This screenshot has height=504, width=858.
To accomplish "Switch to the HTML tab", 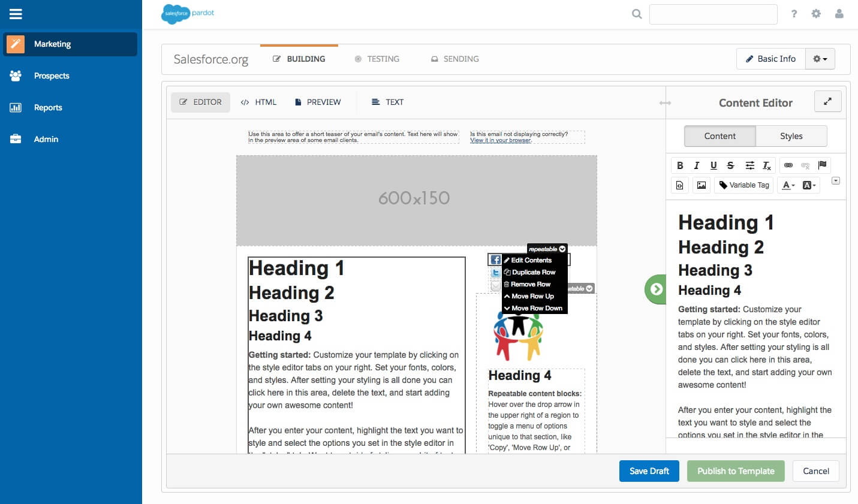I will 258,102.
